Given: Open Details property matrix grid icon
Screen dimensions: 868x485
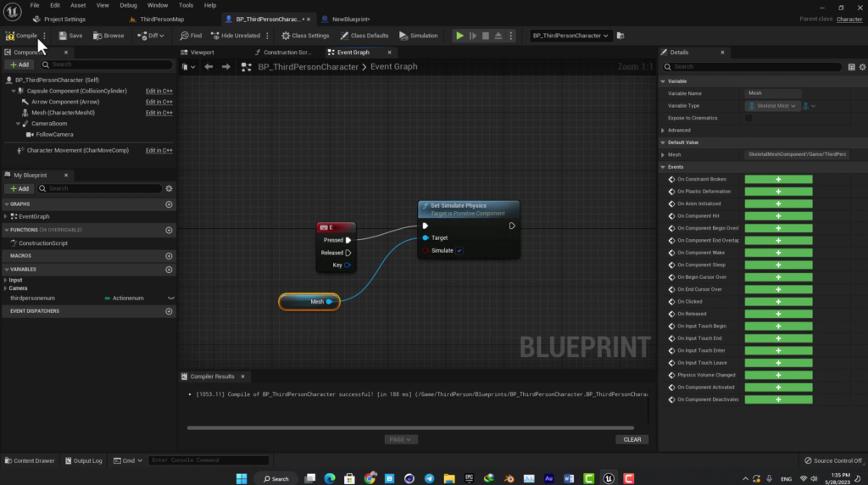Looking at the screenshot, I should coord(851,67).
